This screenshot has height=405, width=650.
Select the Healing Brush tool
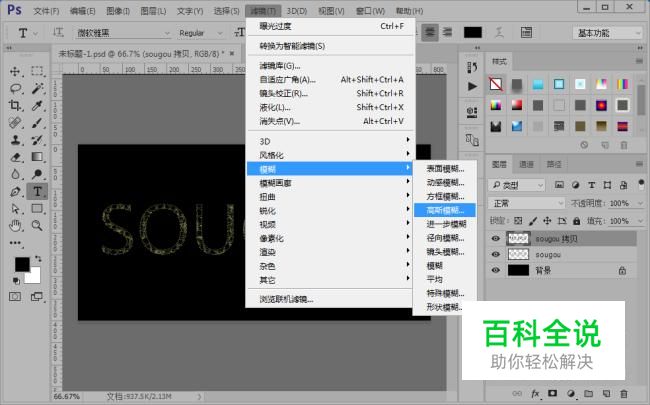[x=15, y=123]
